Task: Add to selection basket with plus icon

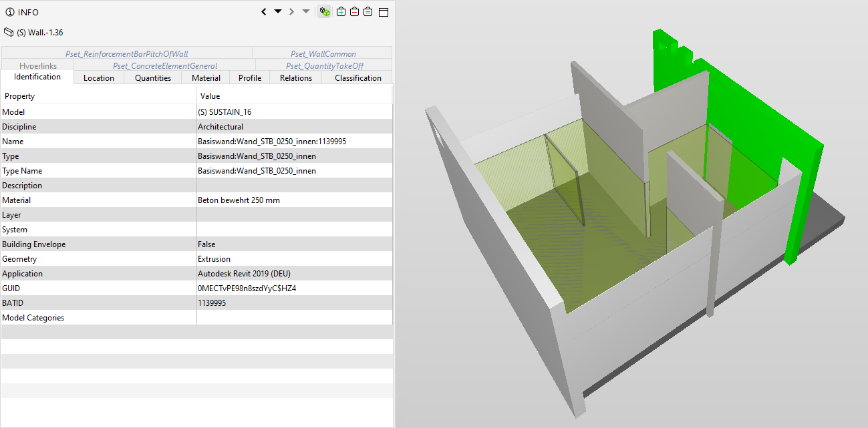Action: pyautogui.click(x=341, y=12)
